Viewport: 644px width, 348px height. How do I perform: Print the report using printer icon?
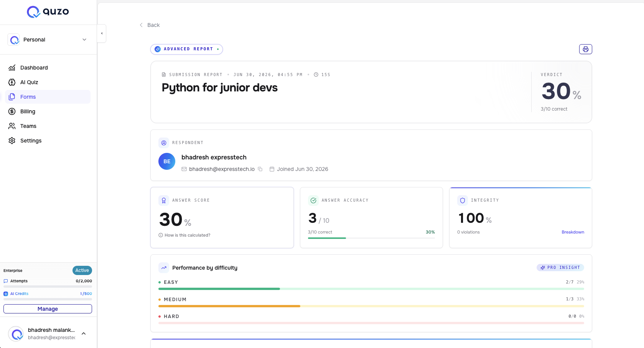(x=585, y=49)
